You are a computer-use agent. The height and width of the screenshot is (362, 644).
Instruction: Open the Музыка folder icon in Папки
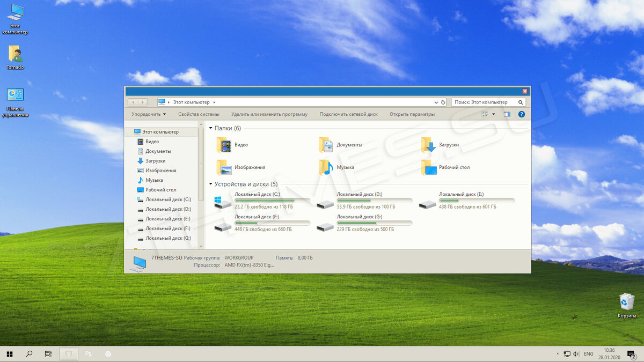[x=326, y=167]
